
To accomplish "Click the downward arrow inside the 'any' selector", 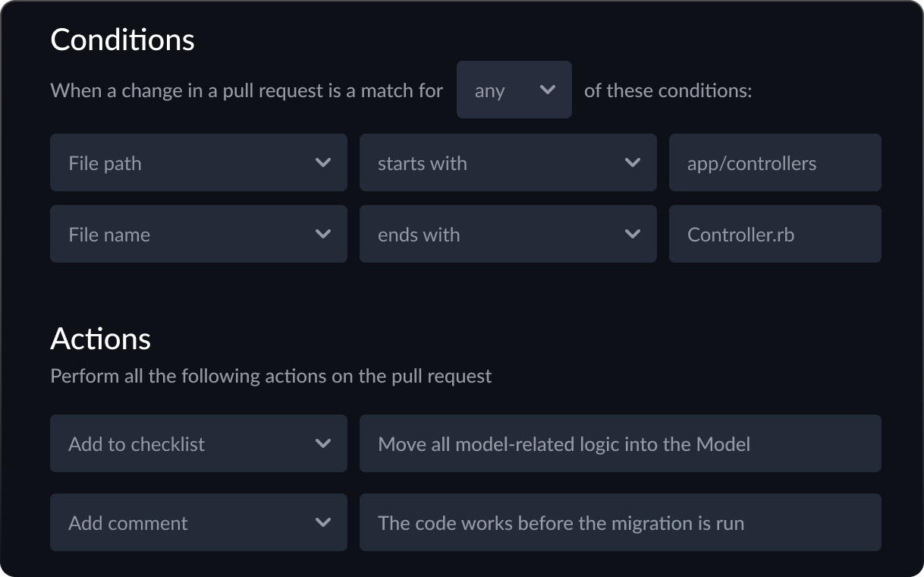I will 546,90.
